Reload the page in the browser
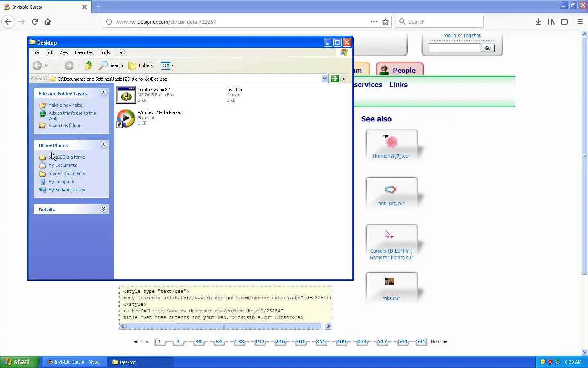588x368 pixels. 35,22
